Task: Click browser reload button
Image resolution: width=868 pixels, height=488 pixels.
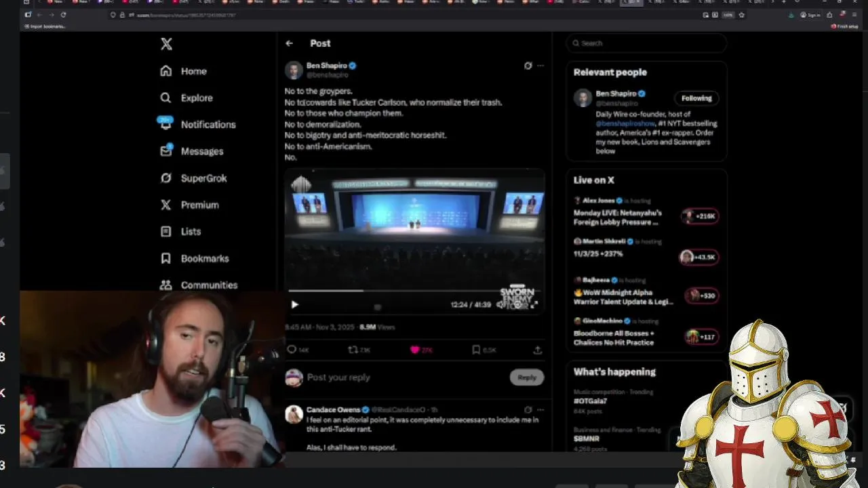Action: [63, 14]
